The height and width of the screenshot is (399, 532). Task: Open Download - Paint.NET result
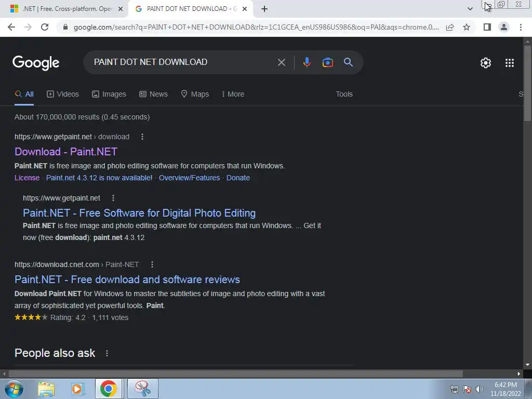click(66, 152)
